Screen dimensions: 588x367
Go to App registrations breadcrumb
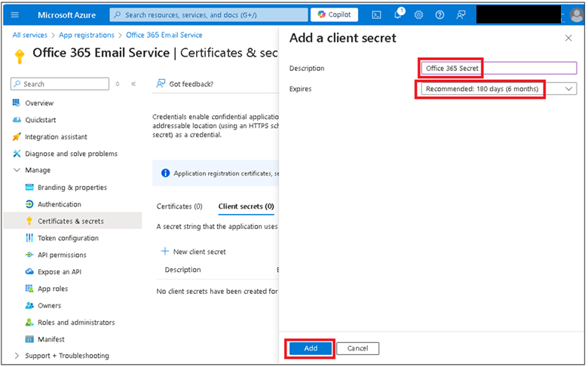[86, 35]
